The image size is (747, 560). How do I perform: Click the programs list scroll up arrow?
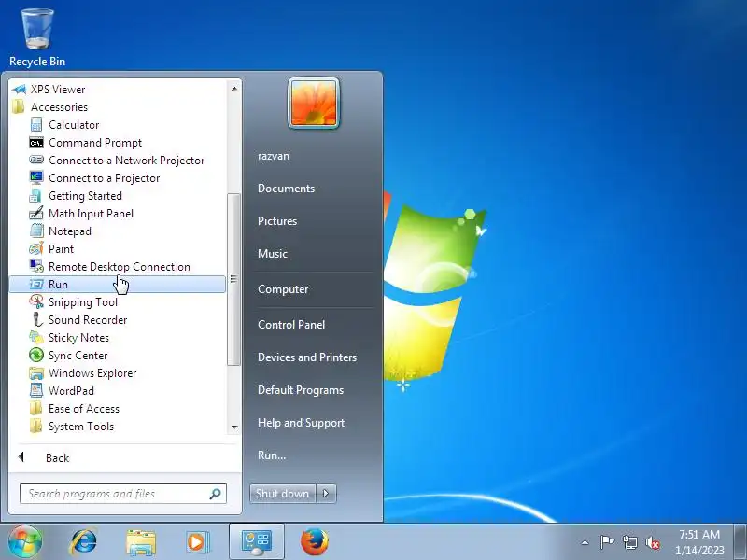coord(234,89)
